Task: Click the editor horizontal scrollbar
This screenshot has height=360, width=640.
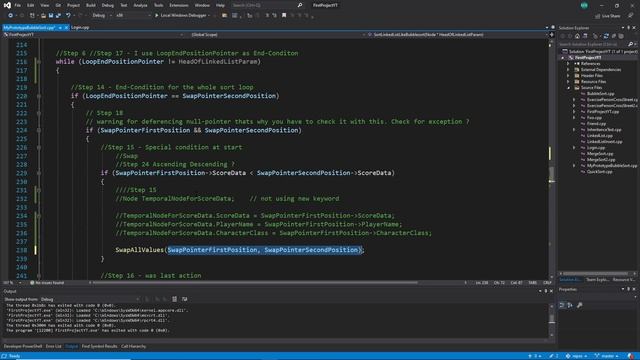Action: tap(255, 282)
